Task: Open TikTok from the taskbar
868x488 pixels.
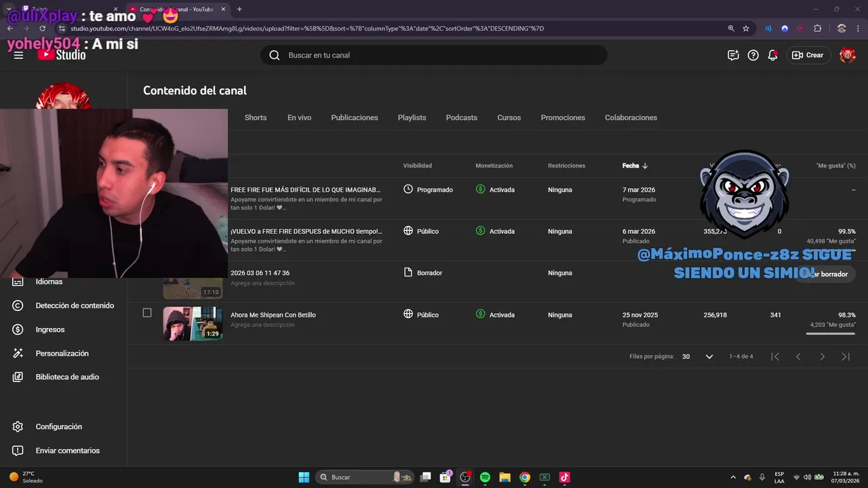Action: [564, 477]
